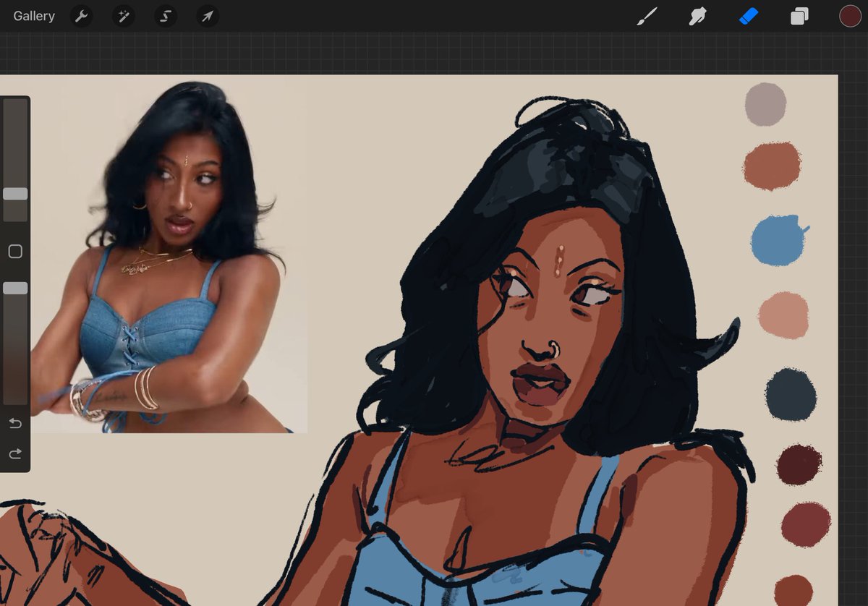Activate the Transform arrow tool
This screenshot has width=868, height=606.
tap(208, 16)
